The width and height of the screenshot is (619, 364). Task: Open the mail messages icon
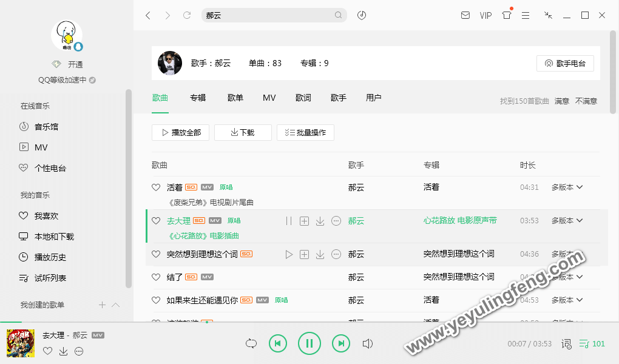[465, 15]
